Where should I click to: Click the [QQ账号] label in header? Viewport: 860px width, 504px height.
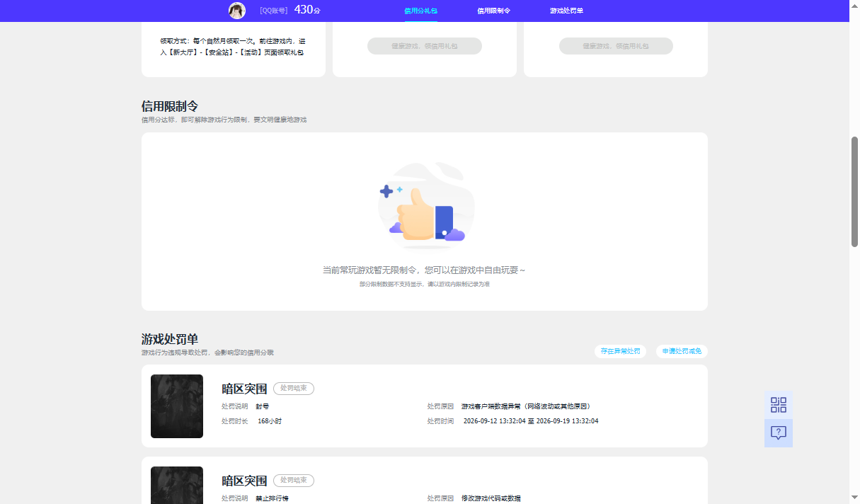click(x=274, y=11)
